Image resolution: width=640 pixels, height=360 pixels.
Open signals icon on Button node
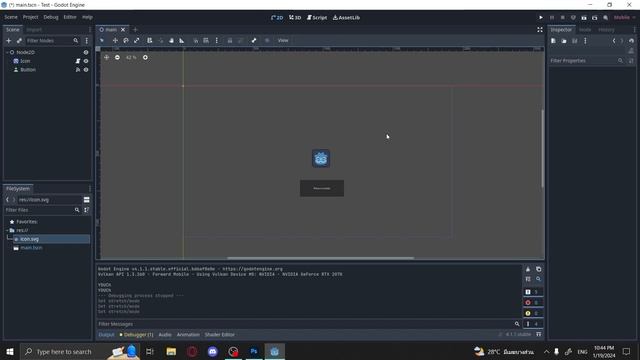(78, 70)
